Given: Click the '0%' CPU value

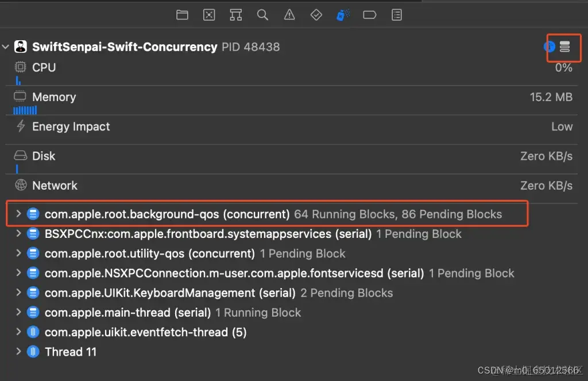Looking at the screenshot, I should pyautogui.click(x=564, y=68).
